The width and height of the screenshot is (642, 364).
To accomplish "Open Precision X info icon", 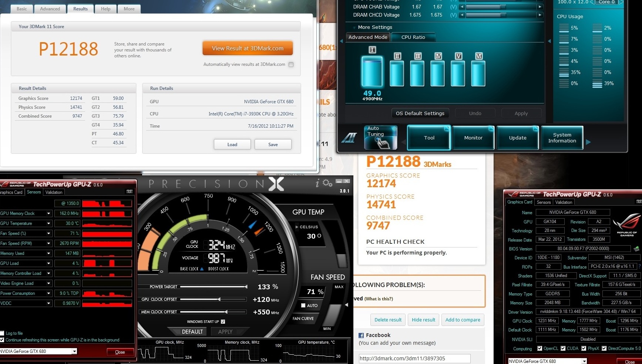I will point(317,183).
